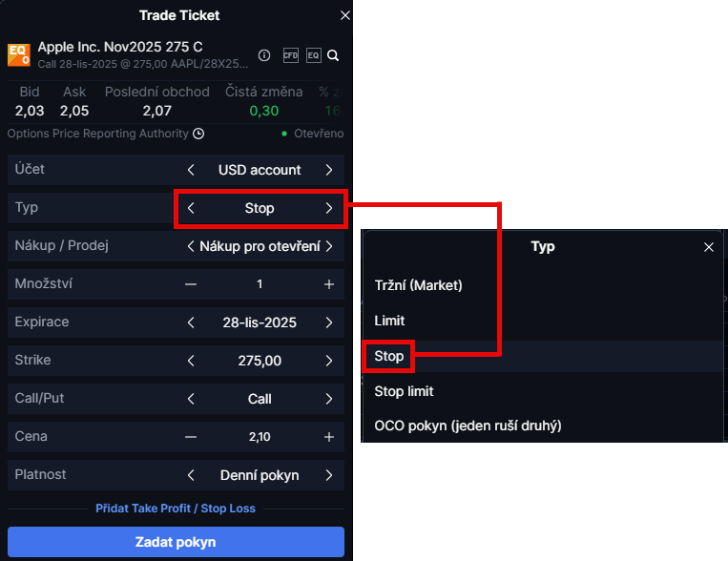
Task: Click the EQ equity icon
Action: [x=314, y=55]
